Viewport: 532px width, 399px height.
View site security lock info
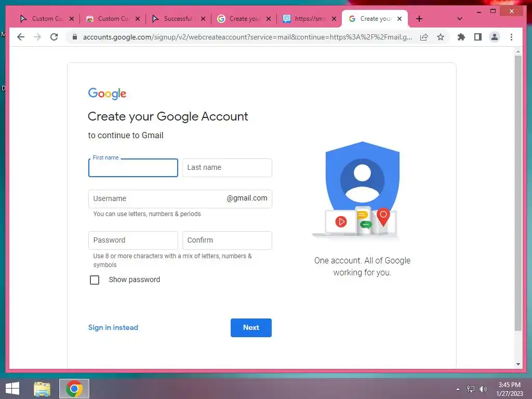click(75, 37)
